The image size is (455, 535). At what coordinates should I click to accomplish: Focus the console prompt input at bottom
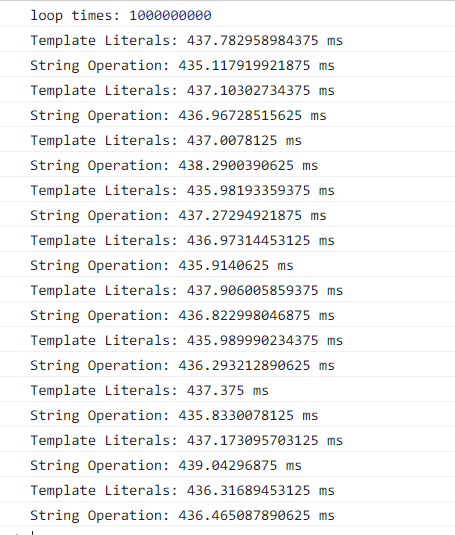(x=228, y=532)
